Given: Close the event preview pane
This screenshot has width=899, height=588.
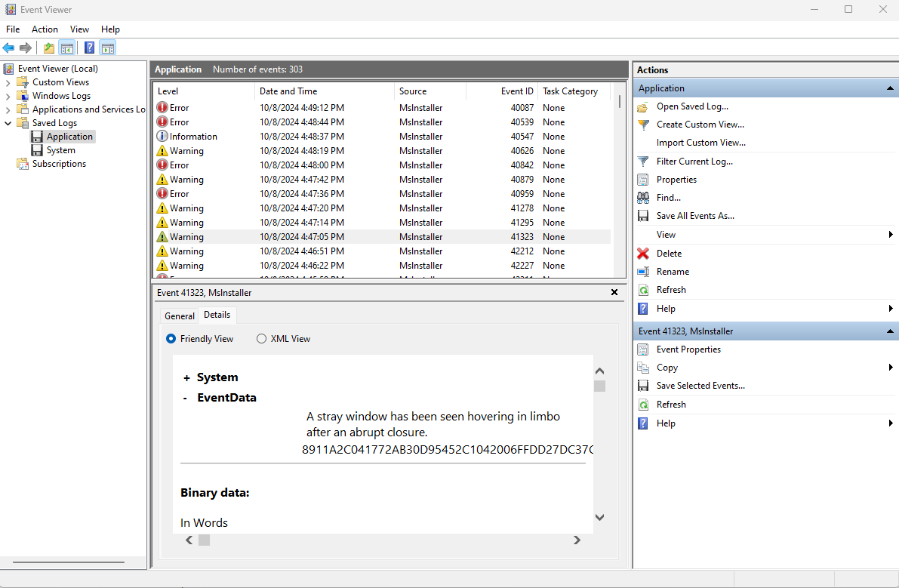Looking at the screenshot, I should 614,292.
